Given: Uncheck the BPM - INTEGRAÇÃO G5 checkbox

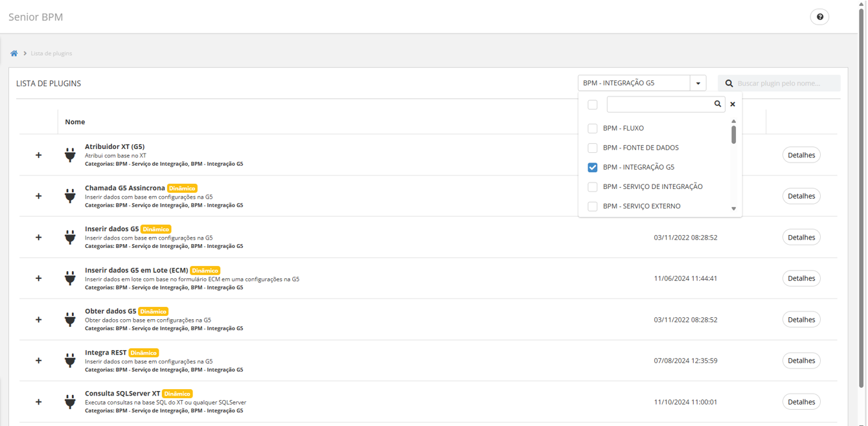Looking at the screenshot, I should pos(593,167).
